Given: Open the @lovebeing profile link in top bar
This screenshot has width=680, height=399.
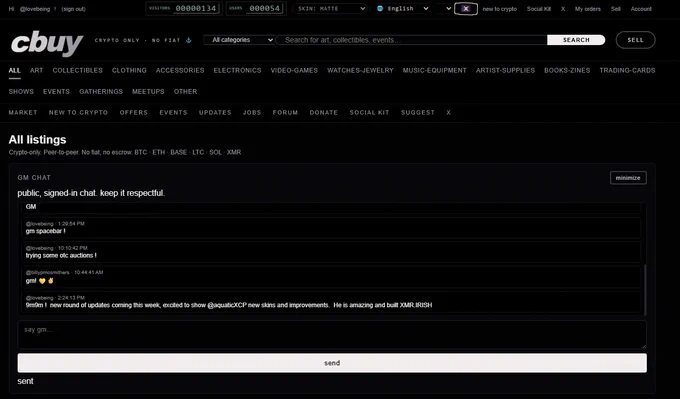Looking at the screenshot, I should click(x=35, y=9).
